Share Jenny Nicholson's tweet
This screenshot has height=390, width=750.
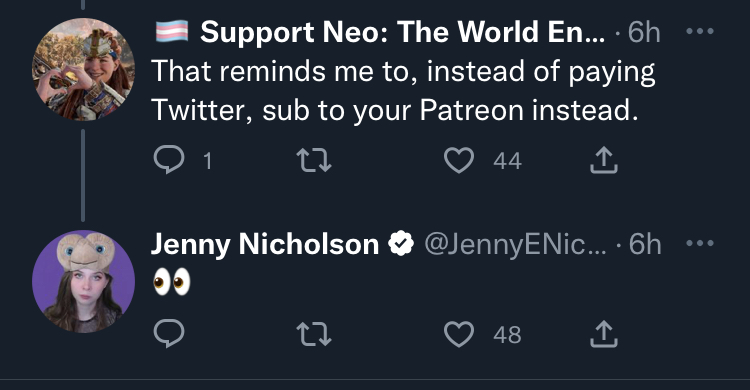click(x=604, y=334)
